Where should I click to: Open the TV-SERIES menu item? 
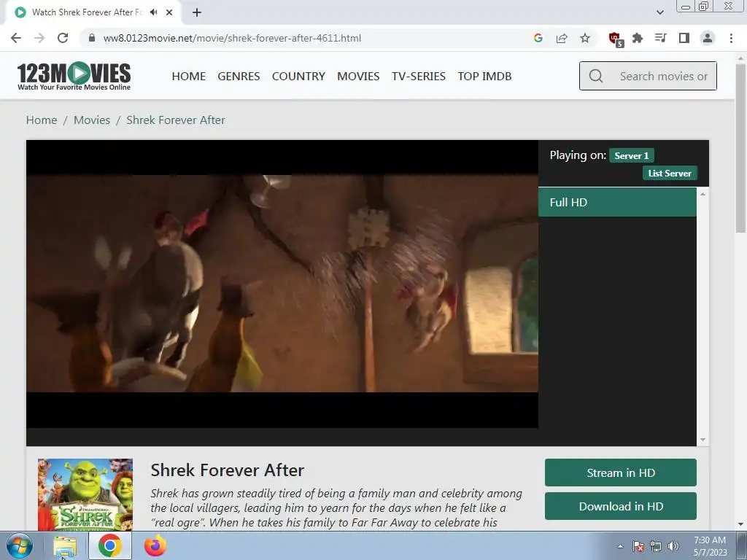pos(419,76)
